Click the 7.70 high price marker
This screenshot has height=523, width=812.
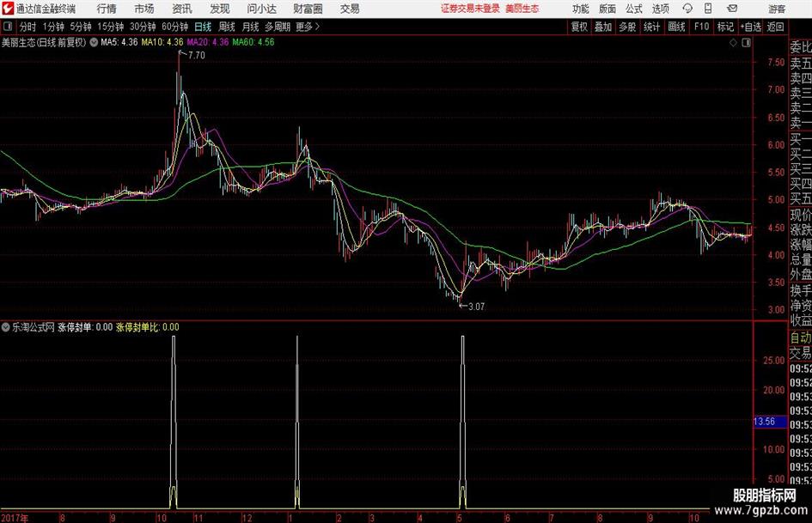click(x=196, y=56)
